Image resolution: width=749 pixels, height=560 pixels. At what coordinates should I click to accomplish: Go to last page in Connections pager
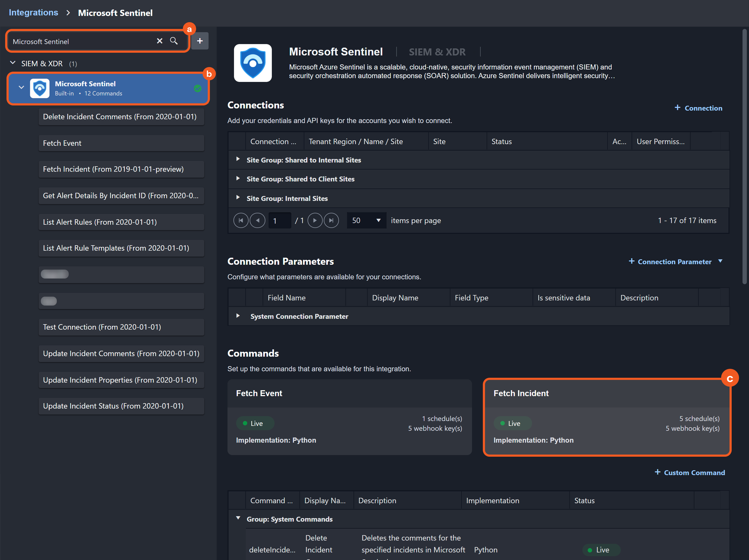click(x=331, y=220)
